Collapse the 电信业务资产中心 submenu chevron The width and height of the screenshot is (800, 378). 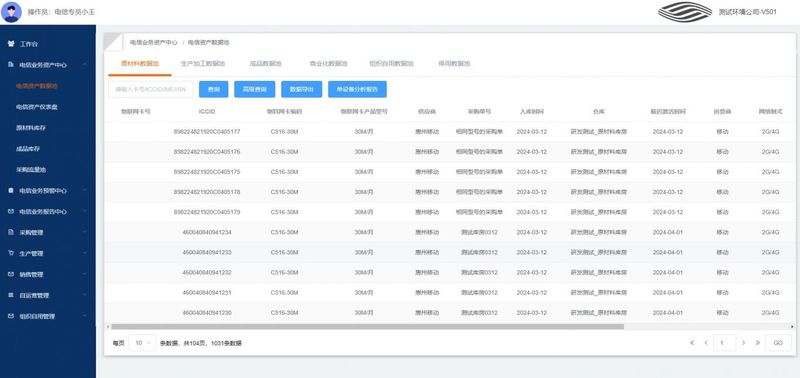[x=84, y=65]
